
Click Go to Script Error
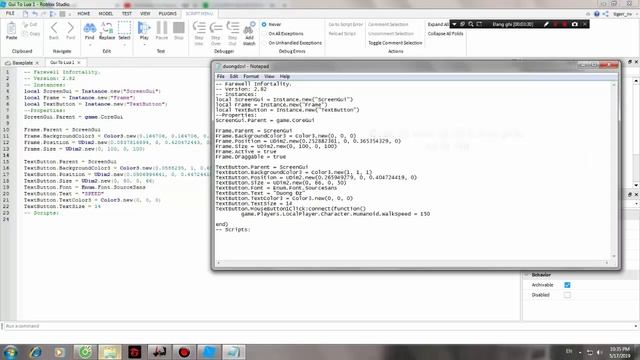point(345,24)
